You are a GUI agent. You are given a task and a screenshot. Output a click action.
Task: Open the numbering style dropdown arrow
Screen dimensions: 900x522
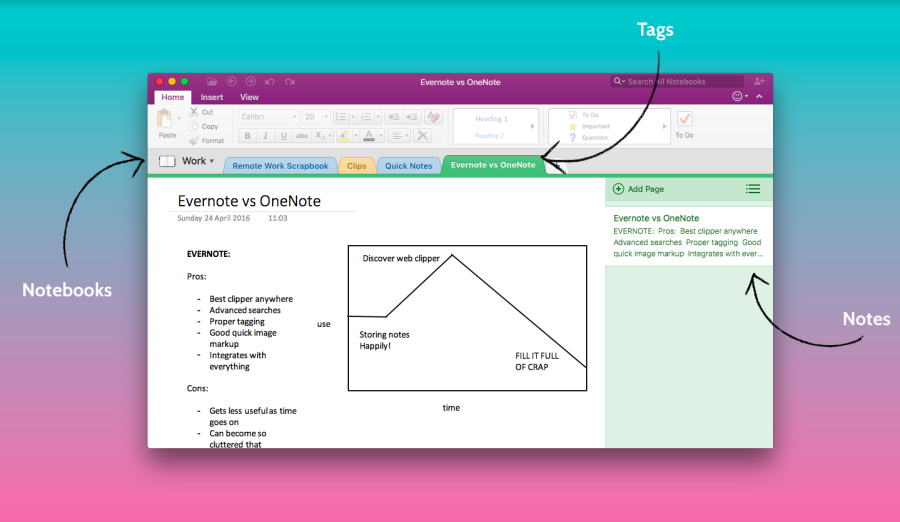tap(378, 117)
